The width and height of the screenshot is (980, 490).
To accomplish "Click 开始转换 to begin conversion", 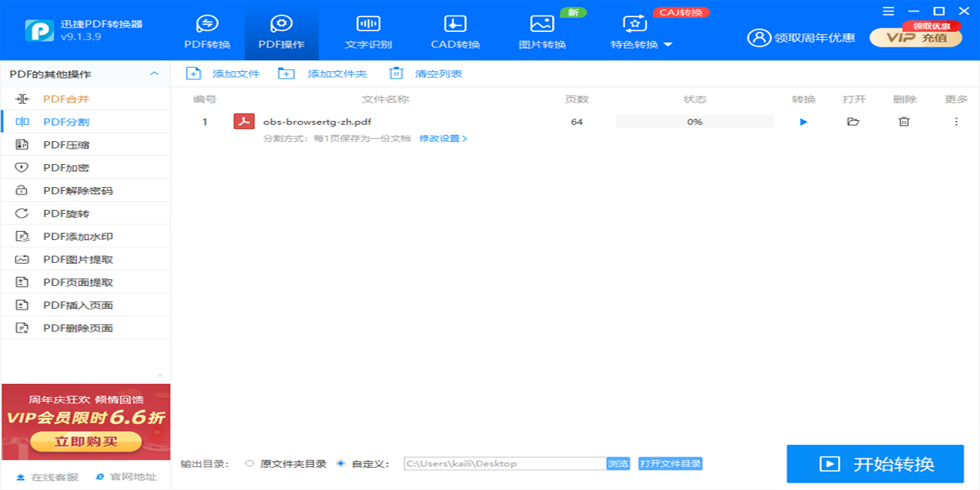I will [x=875, y=464].
